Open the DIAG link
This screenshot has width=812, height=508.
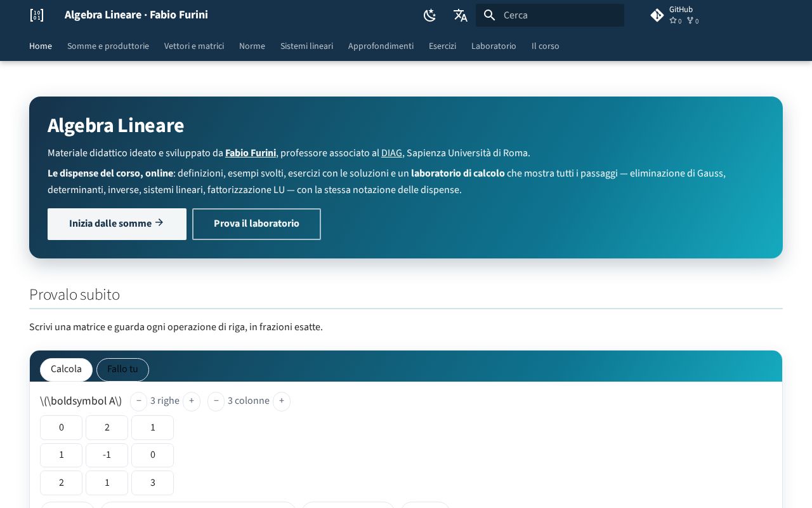click(391, 153)
